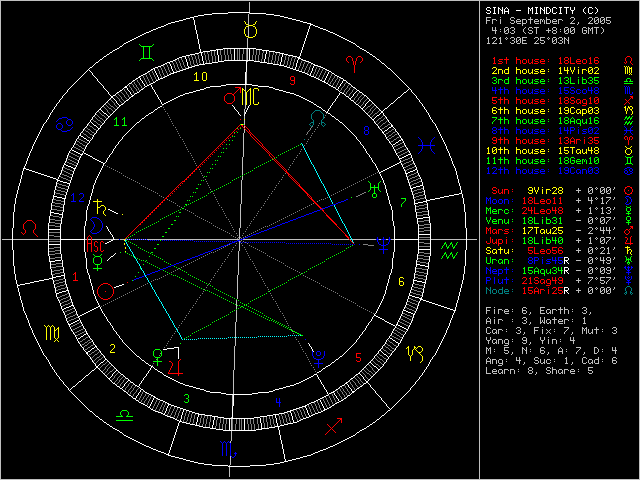Click the Libra glyph on the outer zodiac ring
The width and height of the screenshot is (640, 480).
(x=124, y=416)
